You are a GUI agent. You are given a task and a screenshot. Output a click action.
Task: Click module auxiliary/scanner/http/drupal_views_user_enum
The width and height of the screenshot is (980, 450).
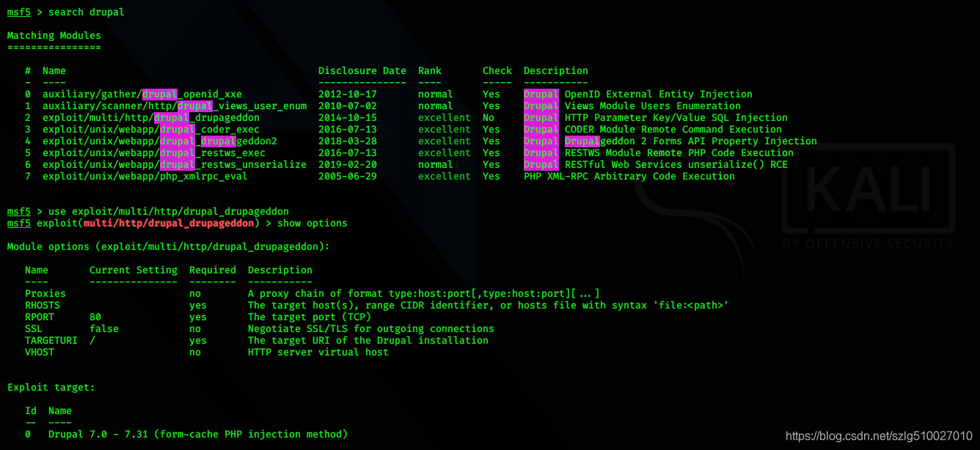[175, 106]
